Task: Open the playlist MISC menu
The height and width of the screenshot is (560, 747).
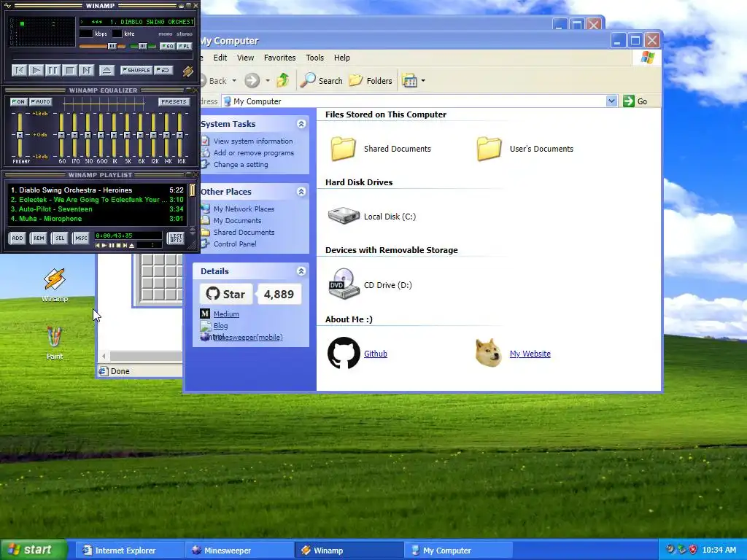Action: coord(81,238)
